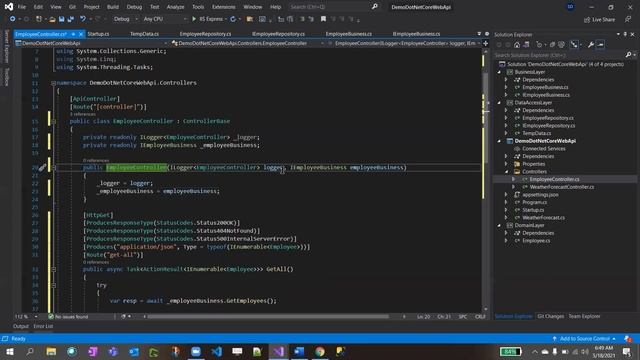Viewport: 640px width, 360px height.
Task: Start debugging with the IIS Express play button
Action: pos(194,19)
